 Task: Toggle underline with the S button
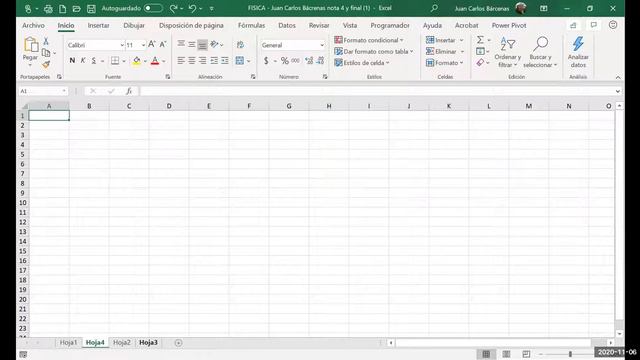tap(93, 61)
